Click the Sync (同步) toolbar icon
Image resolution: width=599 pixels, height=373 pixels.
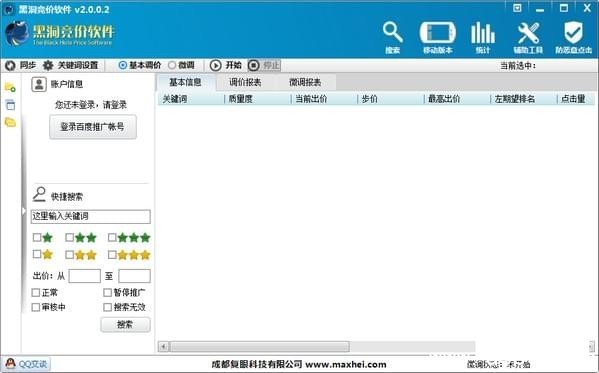10,65
